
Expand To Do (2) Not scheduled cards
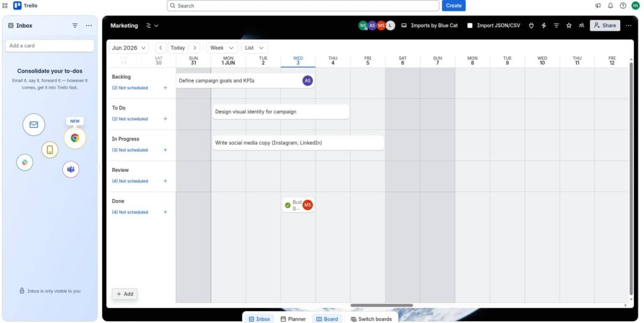click(130, 119)
